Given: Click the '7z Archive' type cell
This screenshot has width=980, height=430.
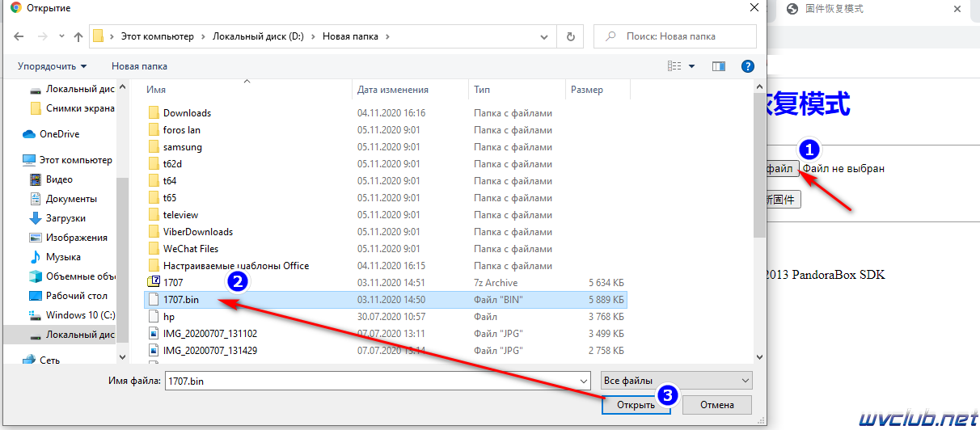Looking at the screenshot, I should pyautogui.click(x=496, y=283).
